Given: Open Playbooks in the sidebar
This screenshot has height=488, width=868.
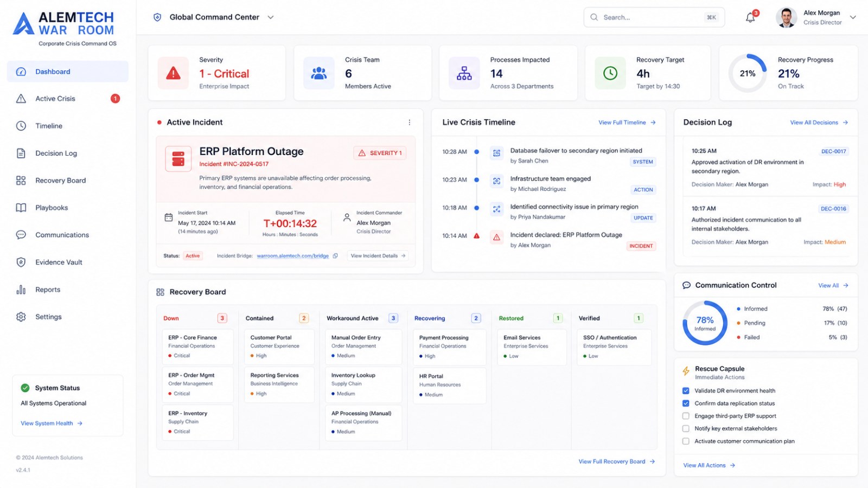Looking at the screenshot, I should click(x=68, y=208).
